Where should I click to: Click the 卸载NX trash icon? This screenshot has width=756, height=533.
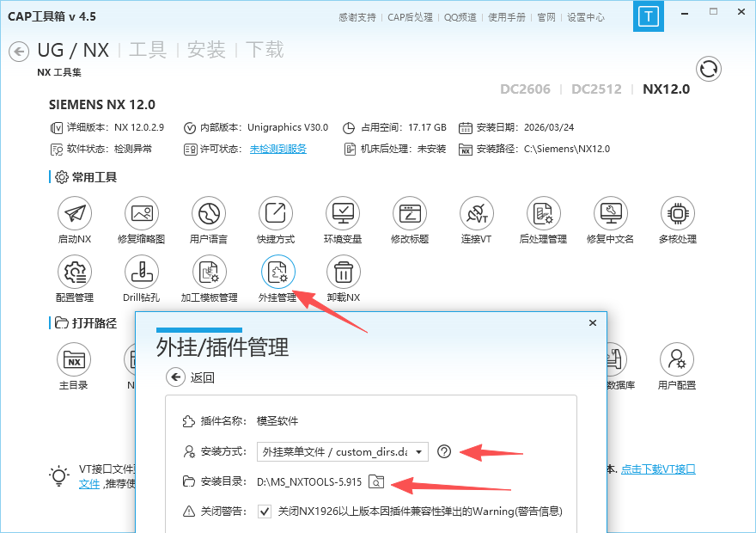(x=344, y=272)
